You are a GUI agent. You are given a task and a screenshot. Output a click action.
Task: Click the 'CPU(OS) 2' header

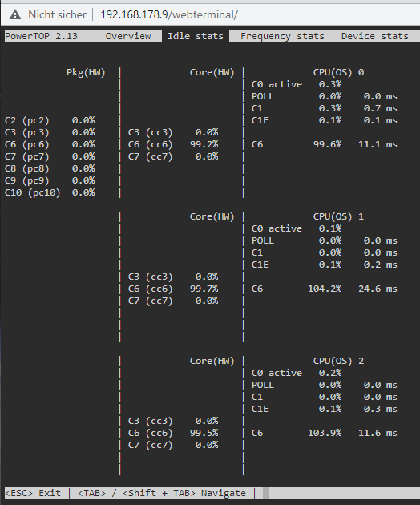[338, 361]
